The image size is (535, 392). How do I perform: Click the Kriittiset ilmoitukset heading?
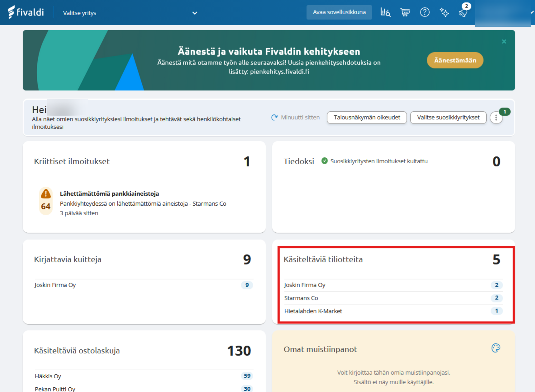coord(72,161)
